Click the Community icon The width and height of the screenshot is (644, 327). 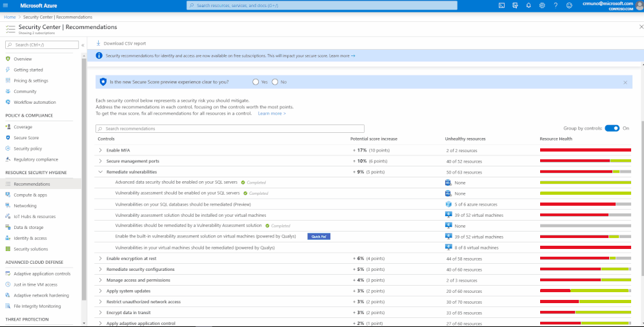tap(8, 91)
